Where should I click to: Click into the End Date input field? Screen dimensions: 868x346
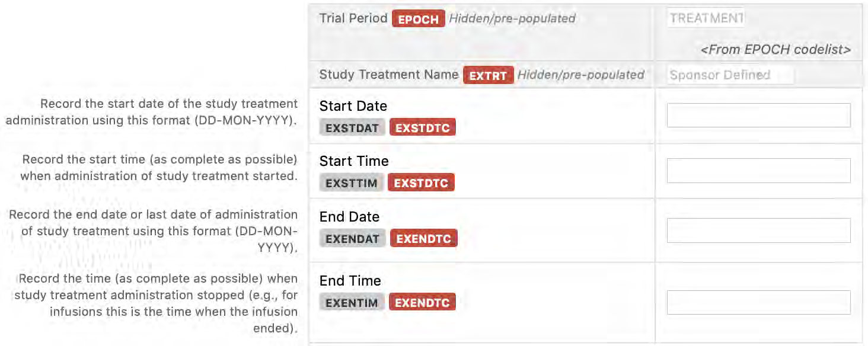click(758, 230)
